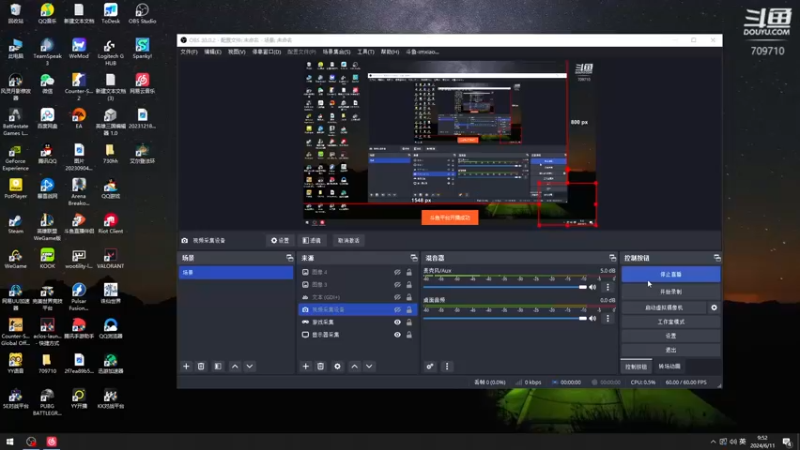Select the 场景 item in Scenes list
The image size is (800, 450).
click(x=236, y=272)
